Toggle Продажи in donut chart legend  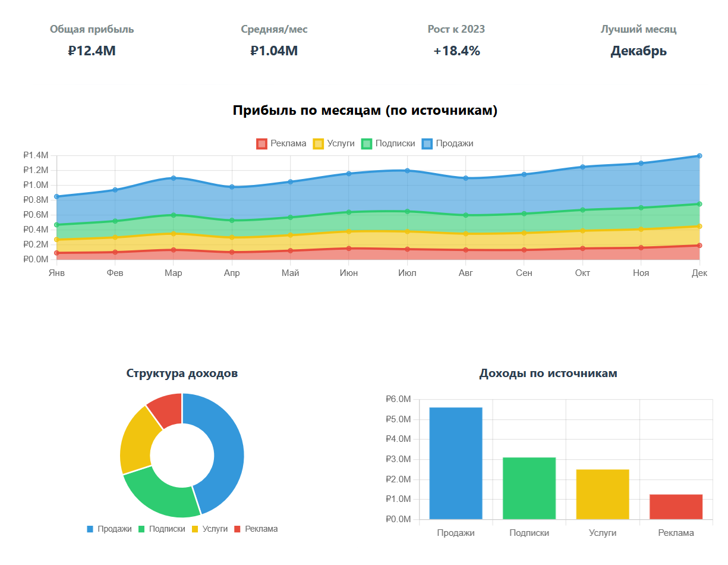pos(109,529)
